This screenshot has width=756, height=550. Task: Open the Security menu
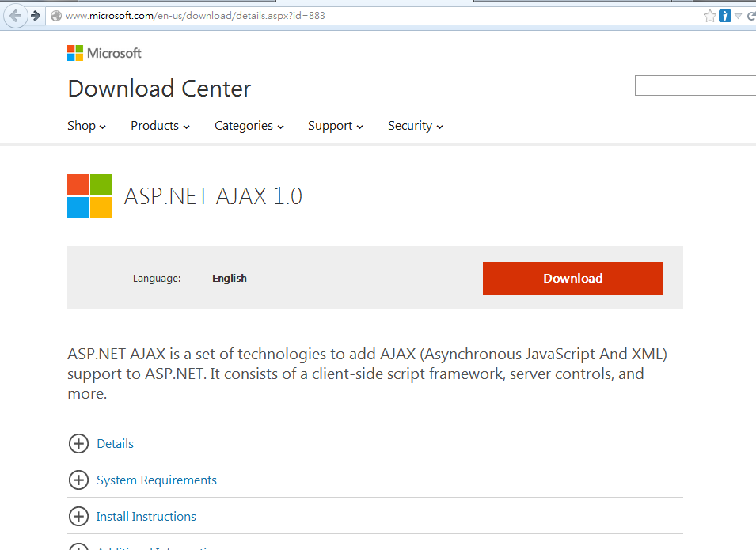[x=415, y=126]
